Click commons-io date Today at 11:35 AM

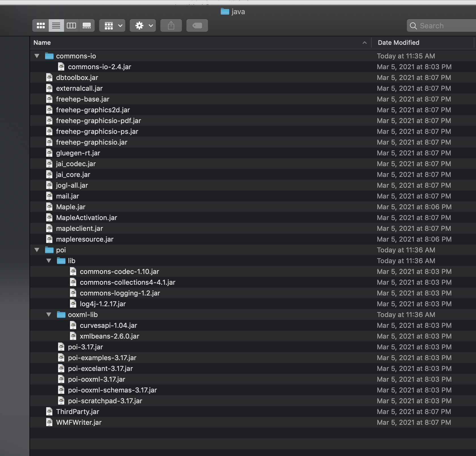406,56
